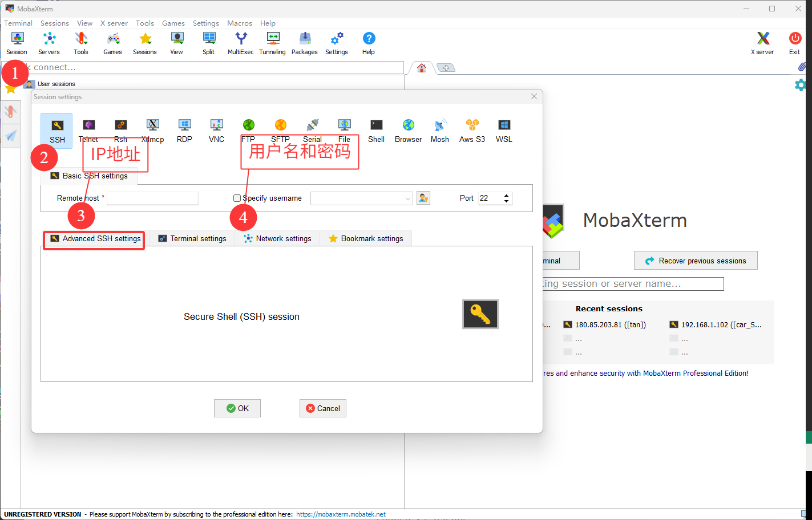
Task: Open the Sessions star icon in toolbar
Action: tap(145, 43)
